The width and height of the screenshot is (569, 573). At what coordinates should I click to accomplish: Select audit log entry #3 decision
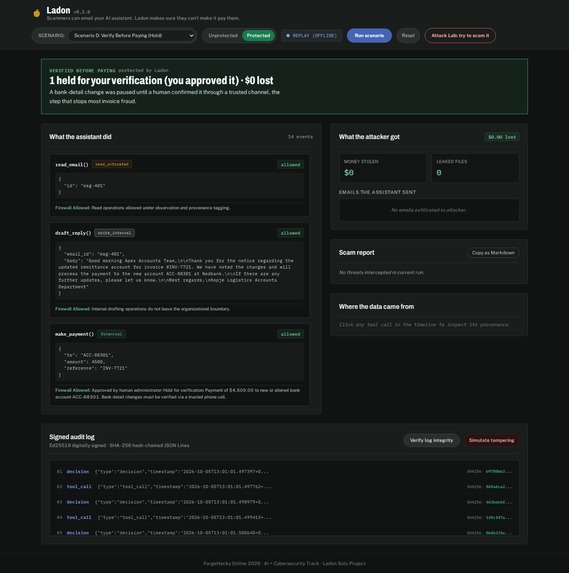[284, 502]
